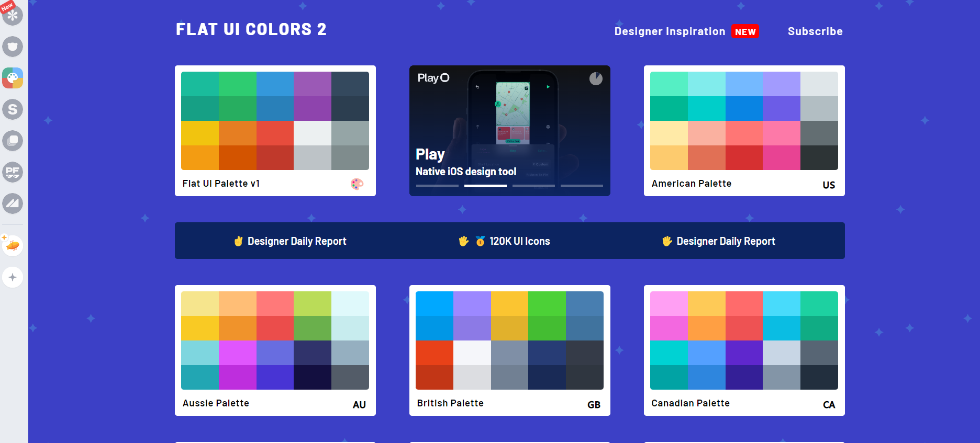Click the asterisk icon with New badge
980x443 pixels.
coord(13,15)
